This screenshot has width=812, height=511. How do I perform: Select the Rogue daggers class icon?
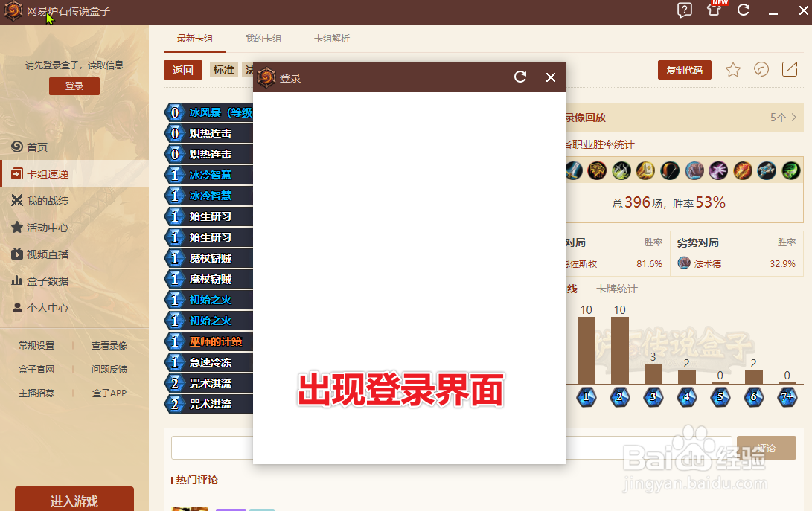pyautogui.click(x=621, y=170)
